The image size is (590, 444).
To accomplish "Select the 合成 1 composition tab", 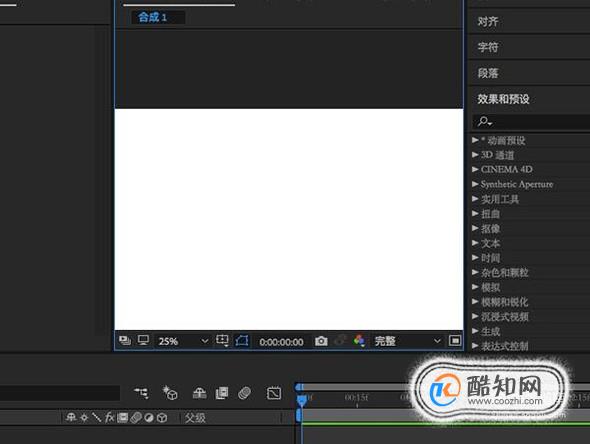I will (157, 17).
